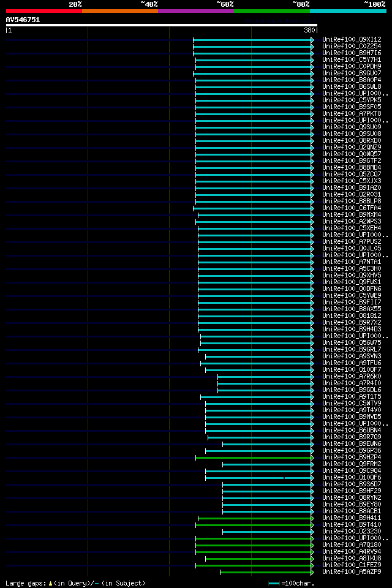This screenshot has width=392, height=588.
Task: Select the UniRef100_C5YWE9 sequence name
Action: (x=352, y=296)
